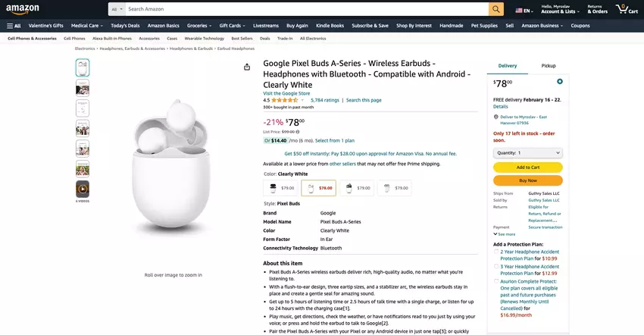
Task: Visit the Google Store link
Action: pyautogui.click(x=286, y=93)
